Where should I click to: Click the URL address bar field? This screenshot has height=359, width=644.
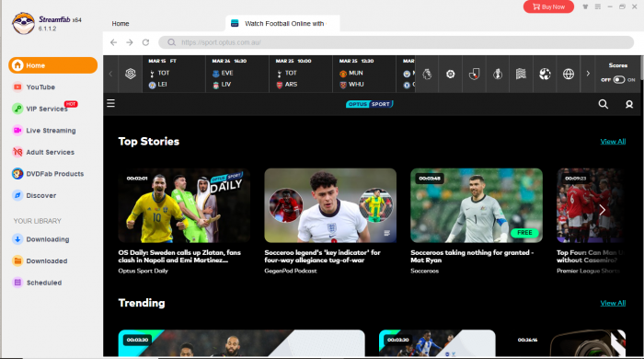pyautogui.click(x=397, y=42)
